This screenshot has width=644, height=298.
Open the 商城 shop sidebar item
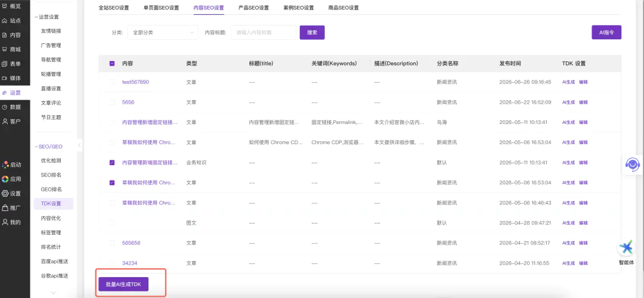[12, 49]
